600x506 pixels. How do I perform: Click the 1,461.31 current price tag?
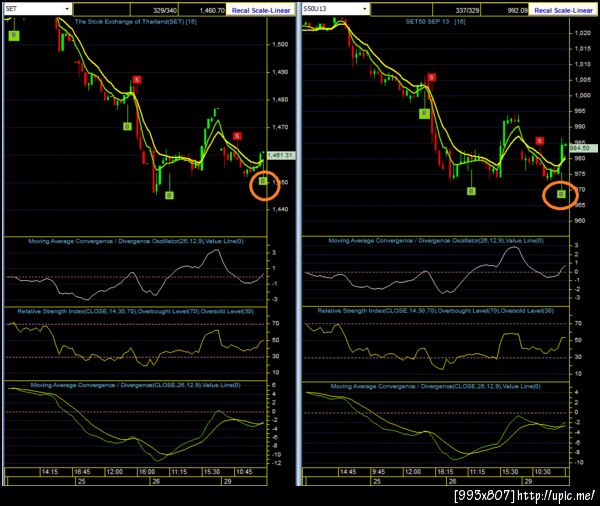281,155
